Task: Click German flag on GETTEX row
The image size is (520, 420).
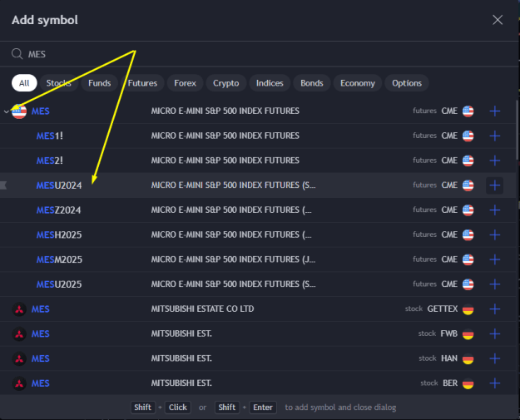Action: coord(468,309)
